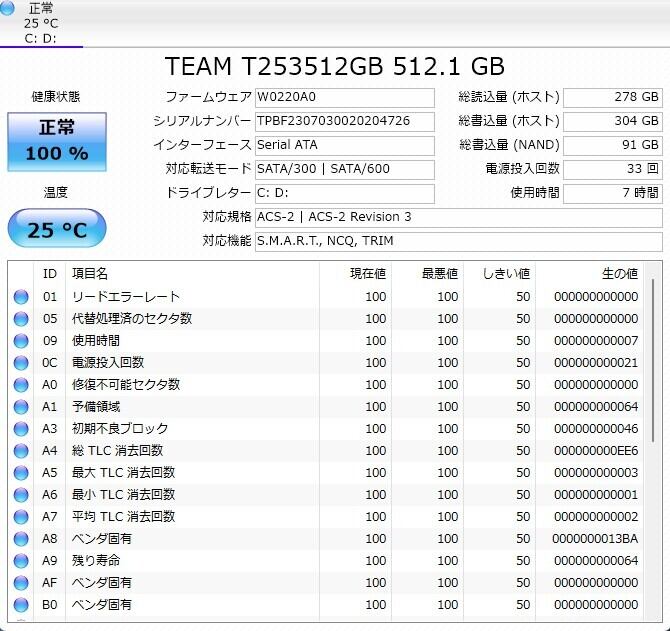This screenshot has width=670, height=631.
Task: Click the 正常 100 % health status button
Action: 56,141
